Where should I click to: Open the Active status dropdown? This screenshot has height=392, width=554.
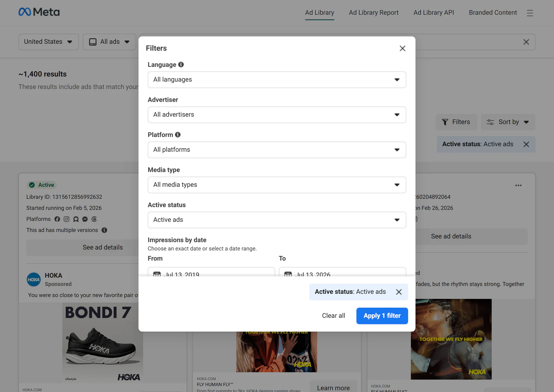click(277, 220)
